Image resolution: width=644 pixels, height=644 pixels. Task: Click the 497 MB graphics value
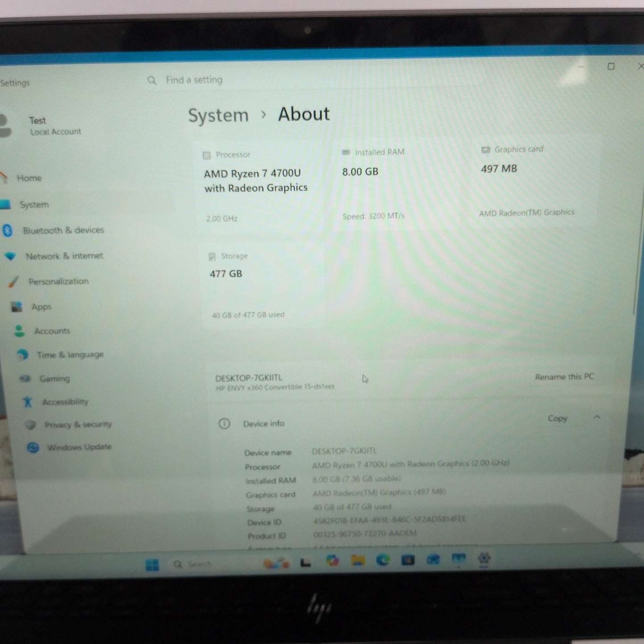[499, 169]
